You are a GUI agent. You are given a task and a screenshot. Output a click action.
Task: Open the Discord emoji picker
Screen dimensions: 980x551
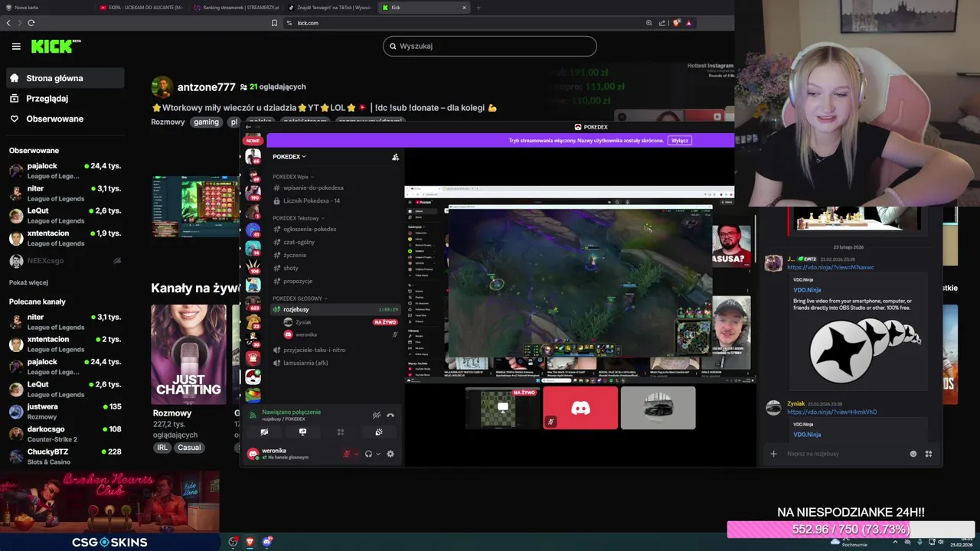[x=913, y=454]
